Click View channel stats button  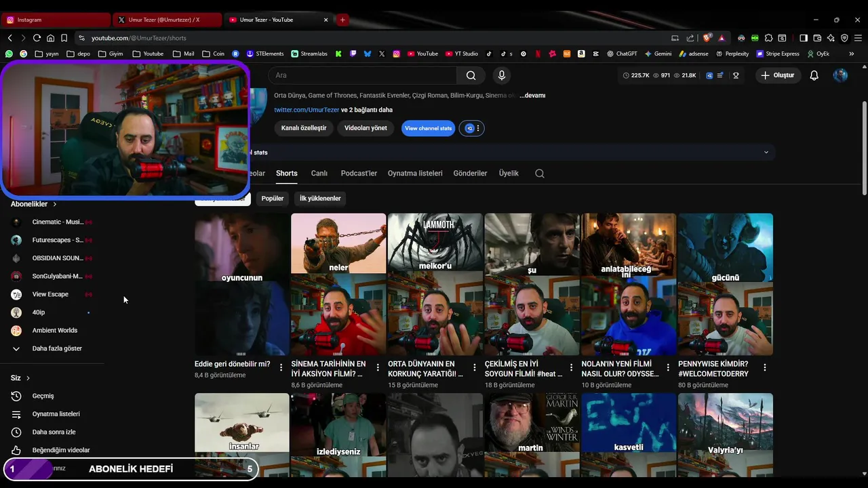point(428,128)
